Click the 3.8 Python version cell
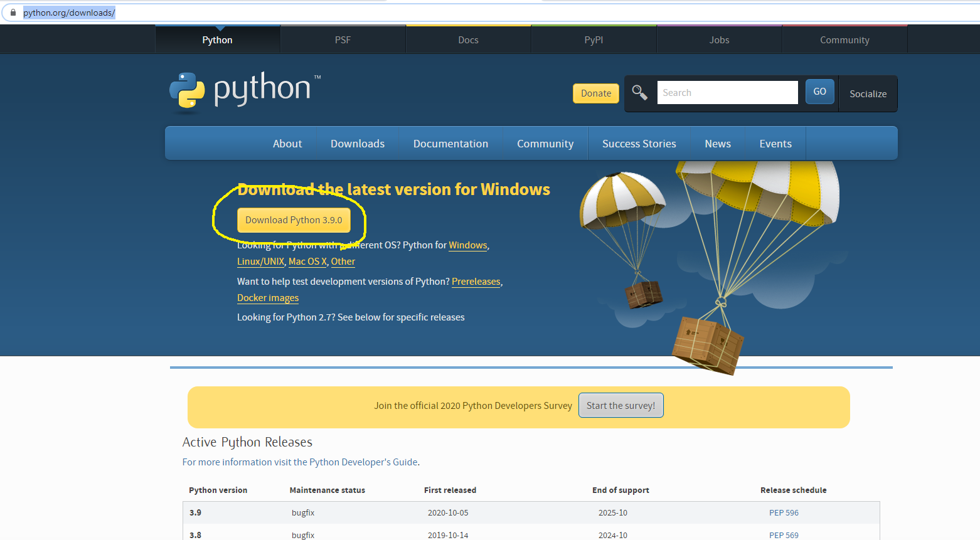 tap(195, 535)
